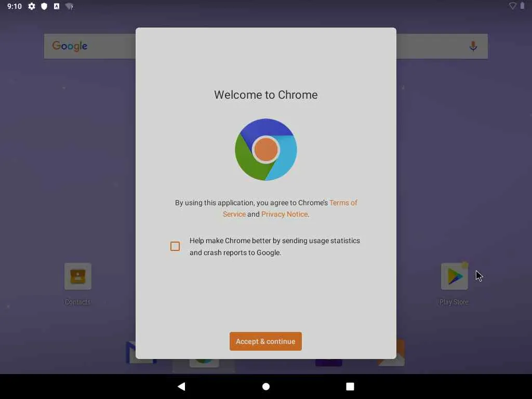The image size is (532, 399).
Task: Click the Accept & continue button
Action: pos(265,341)
